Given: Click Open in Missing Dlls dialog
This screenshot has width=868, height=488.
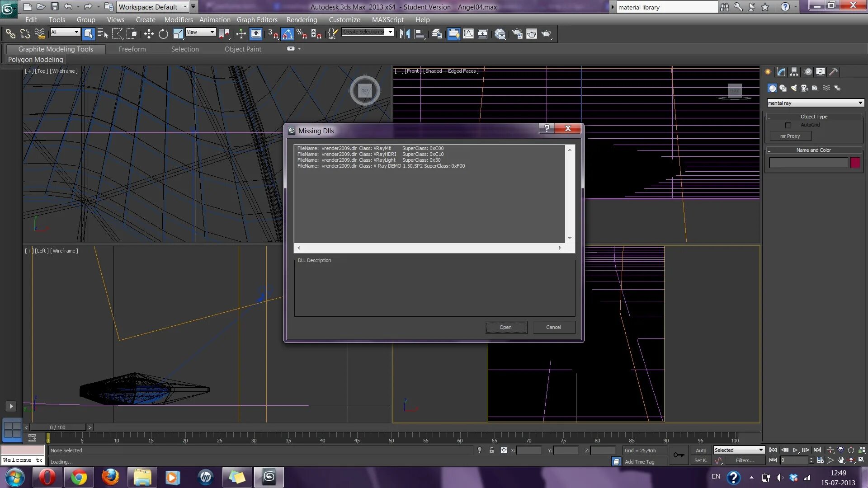Looking at the screenshot, I should (506, 328).
